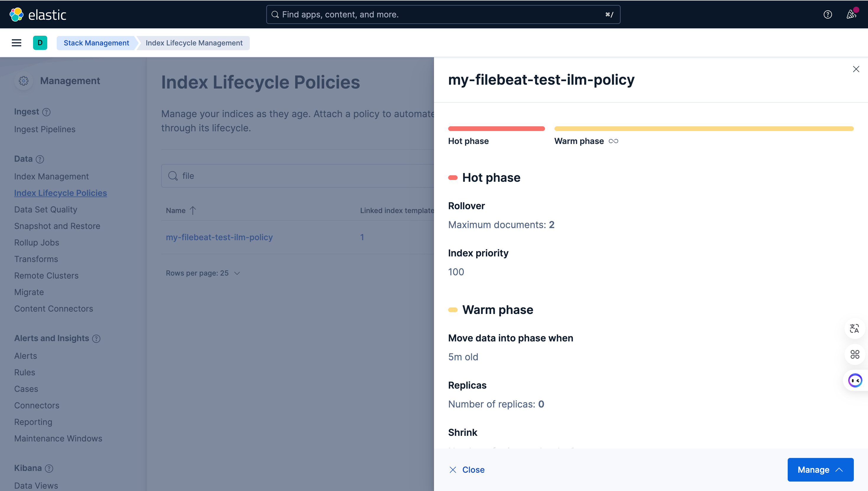Click linked index templates count 1
Image resolution: width=868 pixels, height=491 pixels.
pyautogui.click(x=362, y=237)
